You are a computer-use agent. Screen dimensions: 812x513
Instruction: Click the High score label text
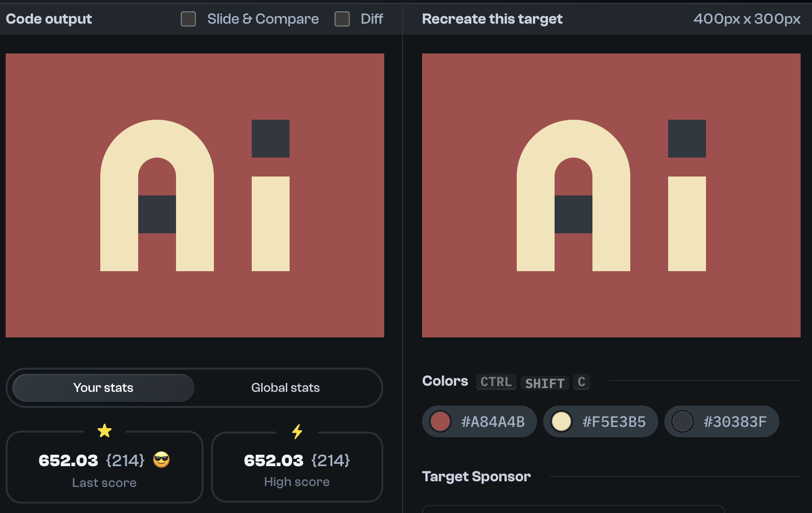pos(297,482)
